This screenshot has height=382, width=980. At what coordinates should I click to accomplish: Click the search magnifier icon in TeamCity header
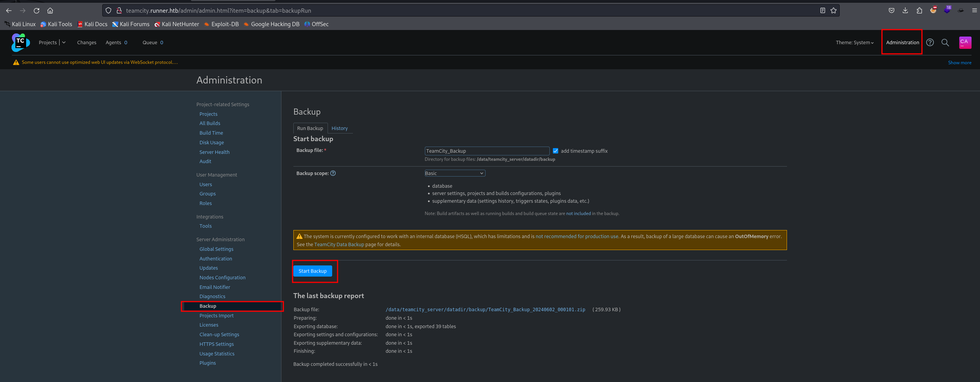click(945, 42)
